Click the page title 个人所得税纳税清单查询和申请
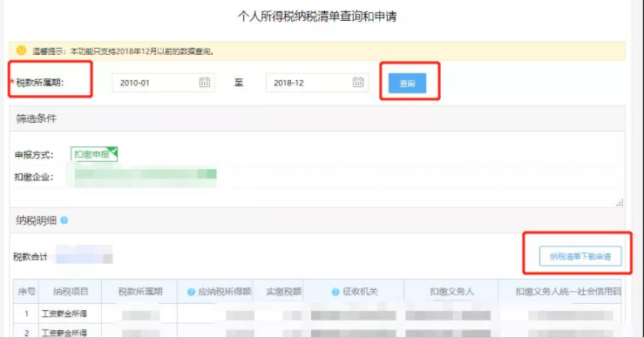The image size is (644, 338). click(317, 17)
